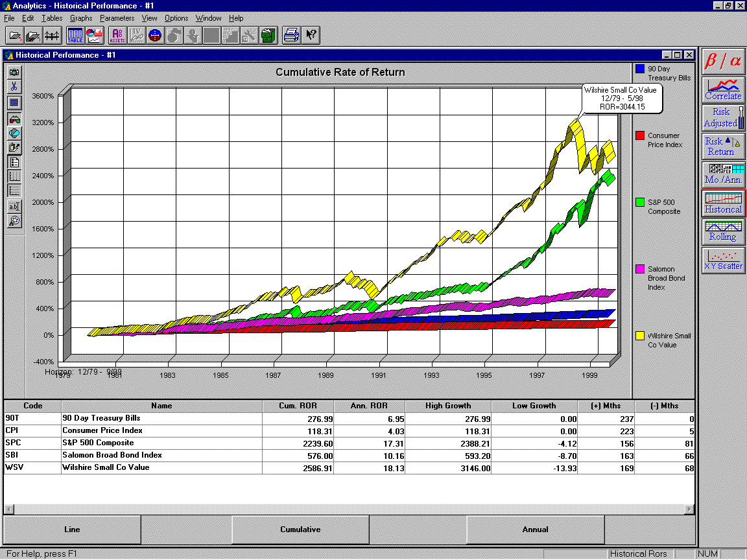Image resolution: width=747 pixels, height=560 pixels.
Task: Click the camera snapshot icon
Action: pyautogui.click(x=14, y=73)
